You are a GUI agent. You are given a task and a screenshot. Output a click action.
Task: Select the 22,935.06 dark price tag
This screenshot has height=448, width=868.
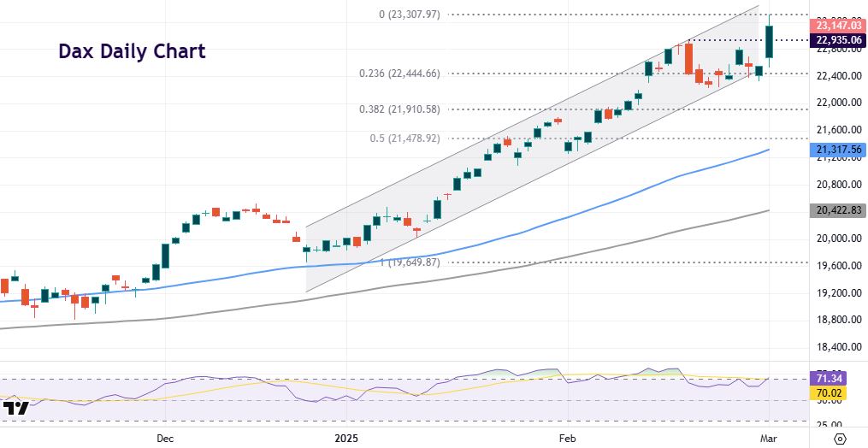838,40
